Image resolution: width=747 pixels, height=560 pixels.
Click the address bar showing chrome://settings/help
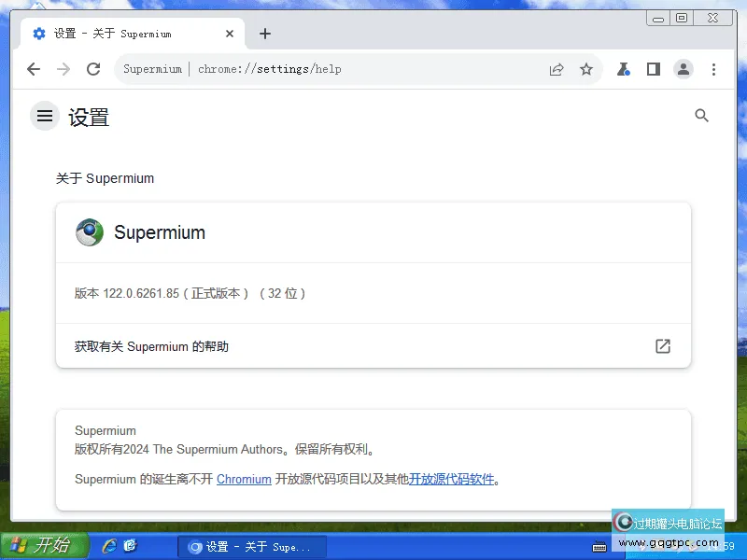280,68
